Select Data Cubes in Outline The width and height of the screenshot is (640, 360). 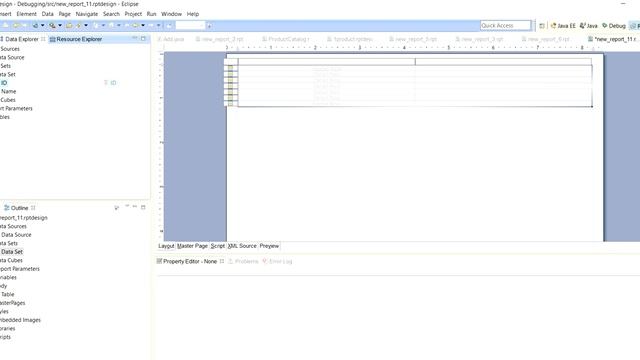point(11,260)
